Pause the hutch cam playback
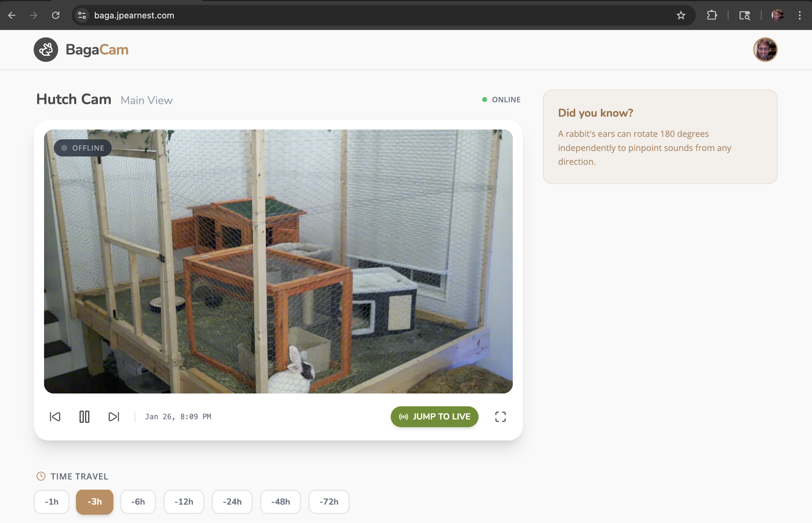Viewport: 812px width, 523px height. coord(84,417)
